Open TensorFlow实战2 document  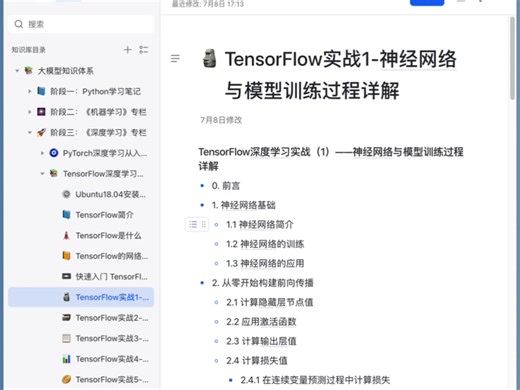112,318
